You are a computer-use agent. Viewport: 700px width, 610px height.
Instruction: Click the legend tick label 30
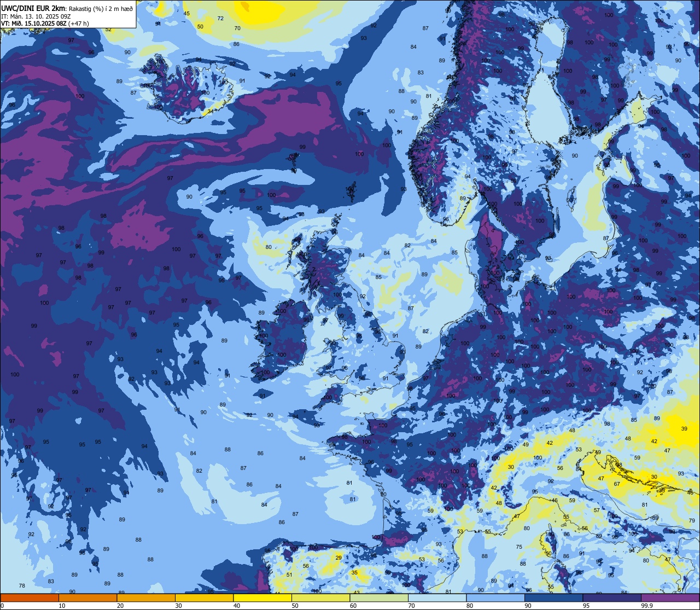[178, 606]
